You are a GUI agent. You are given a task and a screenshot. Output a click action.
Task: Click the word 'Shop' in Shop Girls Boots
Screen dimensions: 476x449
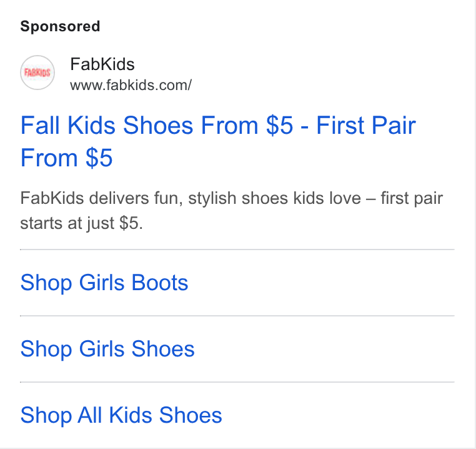[x=46, y=283]
